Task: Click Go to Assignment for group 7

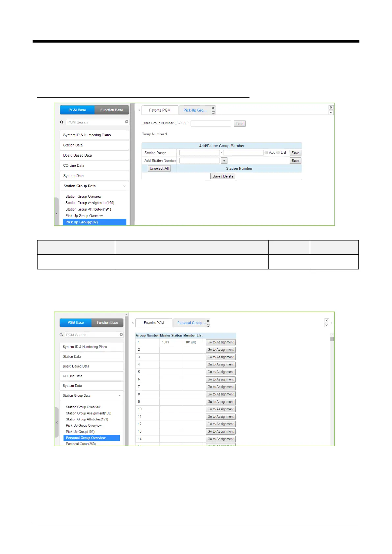Action: (x=221, y=387)
